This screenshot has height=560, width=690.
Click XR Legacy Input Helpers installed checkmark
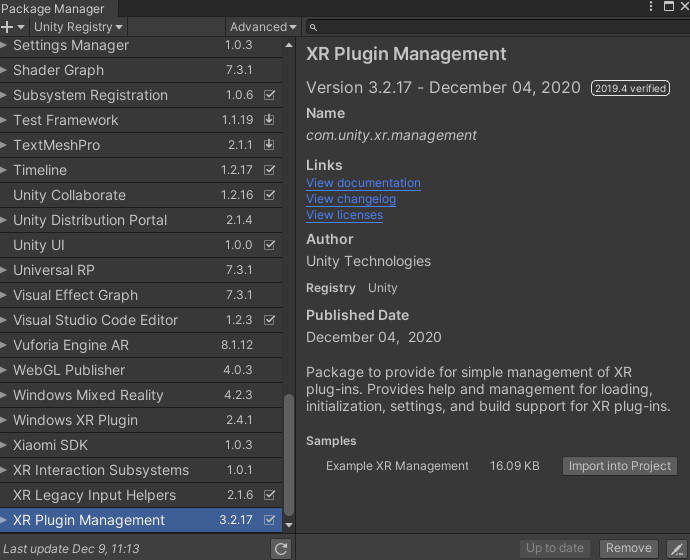tap(269, 495)
